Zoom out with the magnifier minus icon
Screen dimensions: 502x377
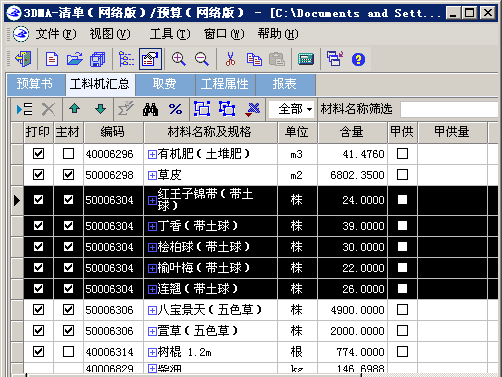[202, 59]
